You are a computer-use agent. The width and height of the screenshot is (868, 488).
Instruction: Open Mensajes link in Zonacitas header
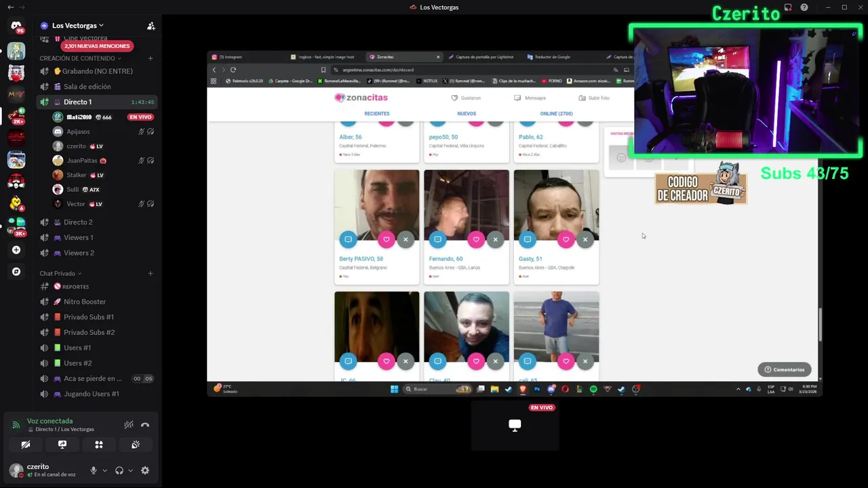click(x=530, y=98)
